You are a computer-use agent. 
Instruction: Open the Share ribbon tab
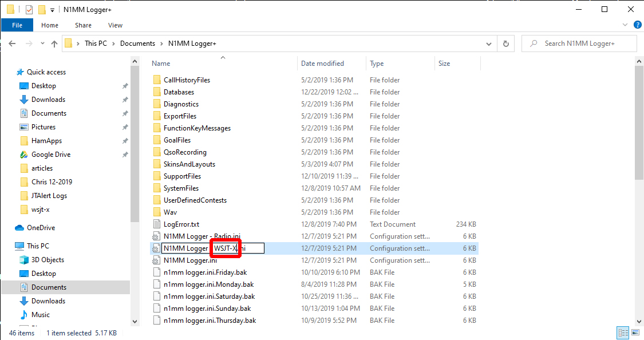pyautogui.click(x=83, y=25)
